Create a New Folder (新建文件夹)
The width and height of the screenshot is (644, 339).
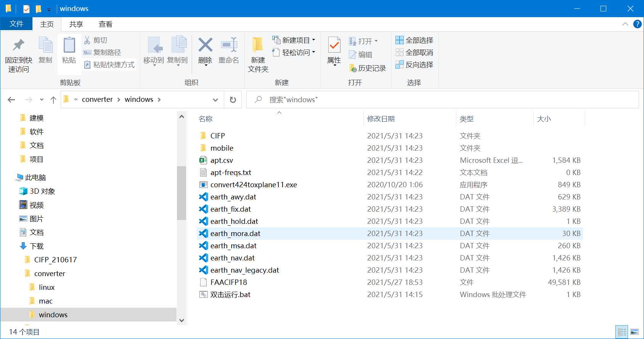[258, 54]
